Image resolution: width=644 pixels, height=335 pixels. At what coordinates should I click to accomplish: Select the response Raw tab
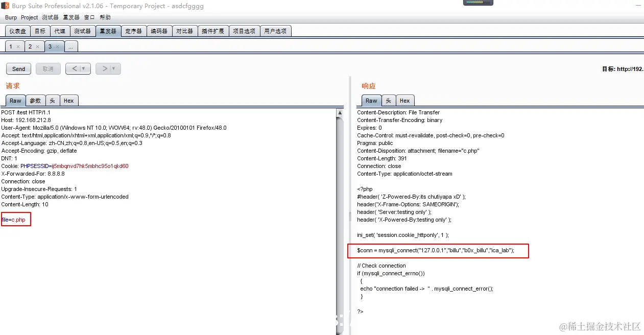[371, 101]
